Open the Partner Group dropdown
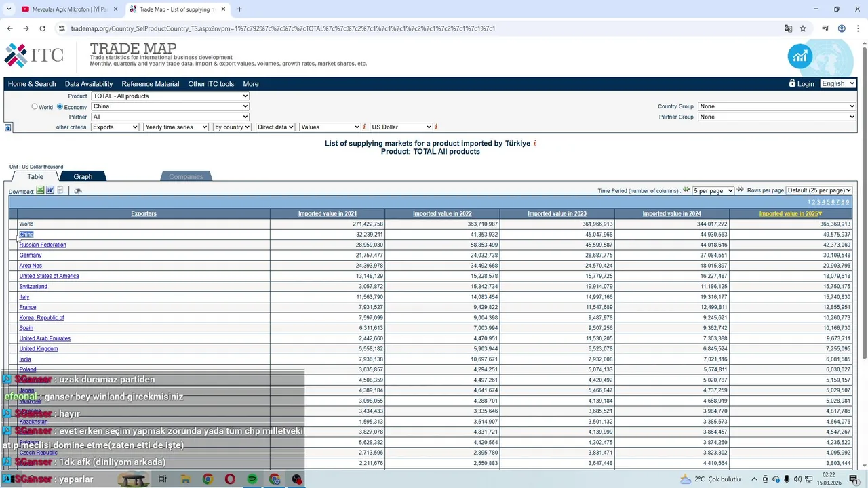 click(x=777, y=117)
